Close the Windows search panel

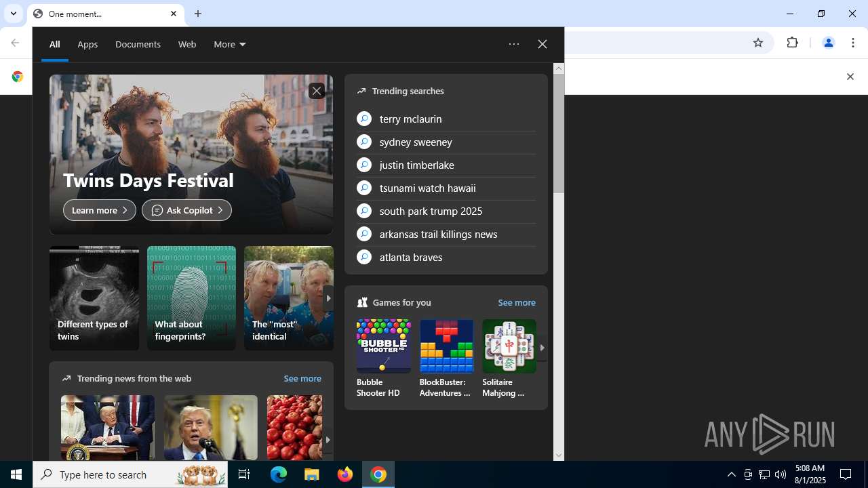[542, 44]
